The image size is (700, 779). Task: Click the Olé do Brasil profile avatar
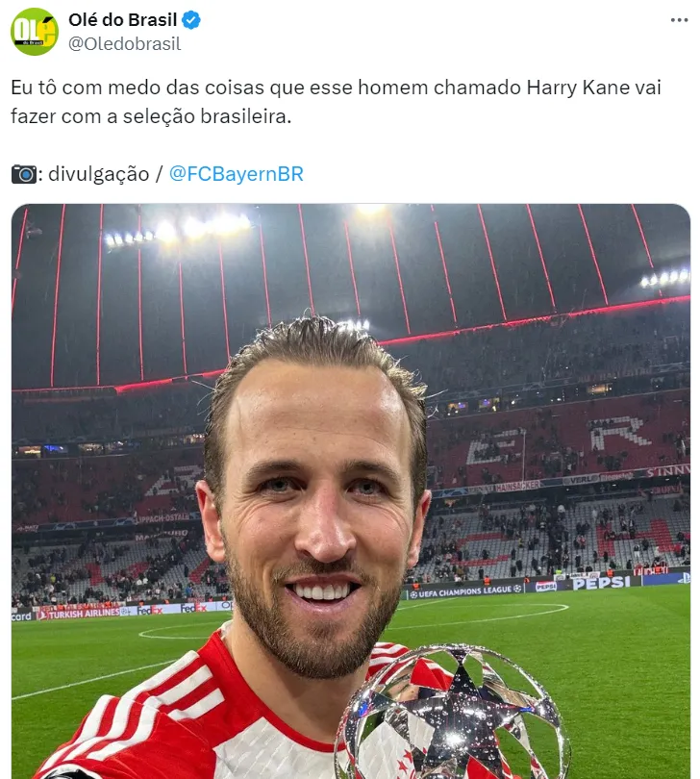pos(35,32)
